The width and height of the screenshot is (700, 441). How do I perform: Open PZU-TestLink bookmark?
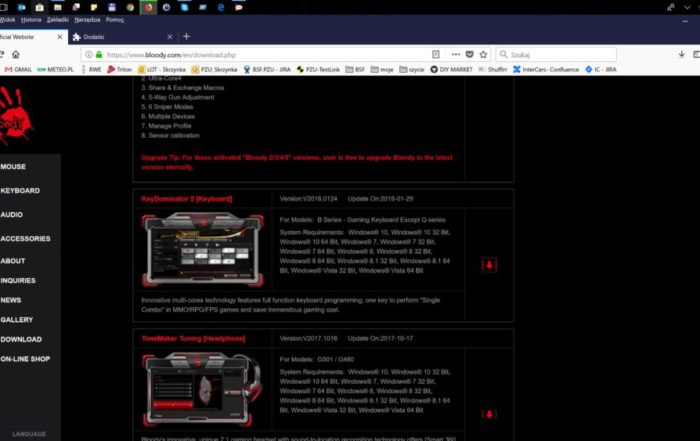pyautogui.click(x=318, y=69)
